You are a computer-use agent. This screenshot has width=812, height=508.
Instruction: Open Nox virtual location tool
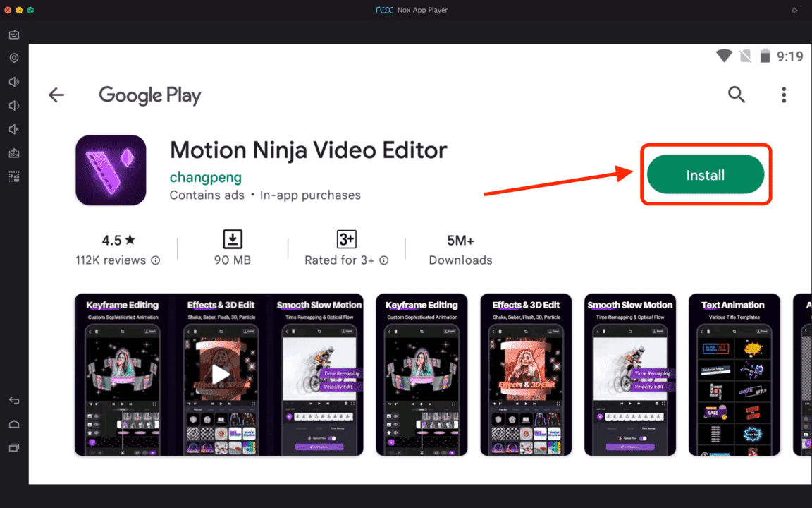tap(14, 58)
